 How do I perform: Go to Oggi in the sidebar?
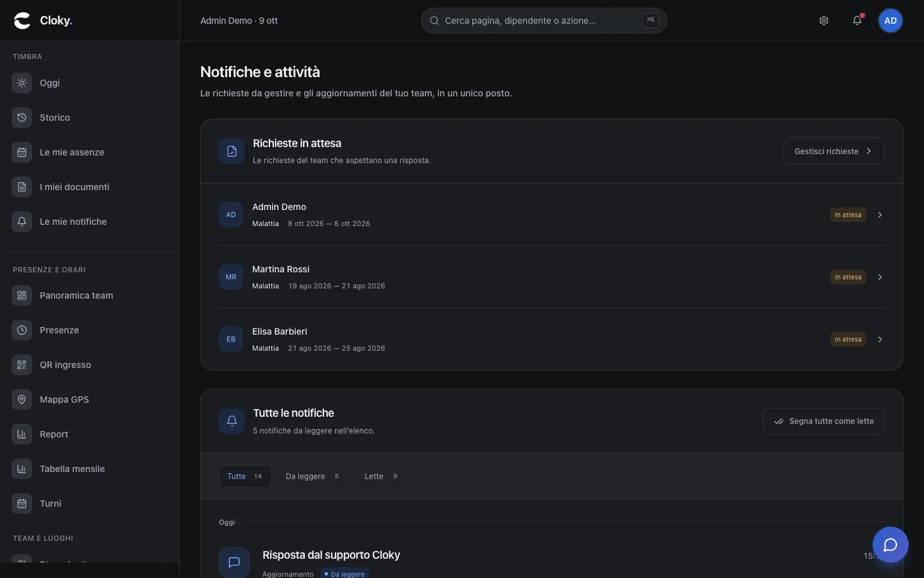pos(89,83)
